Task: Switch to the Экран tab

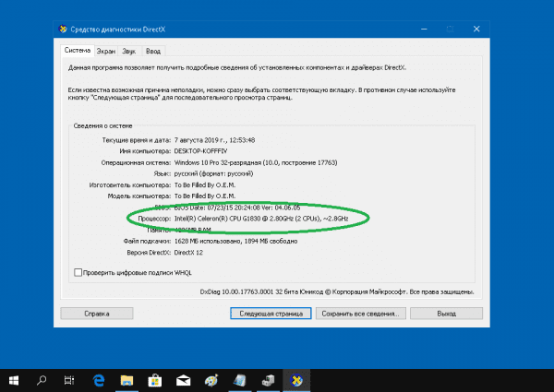Action: coord(106,51)
